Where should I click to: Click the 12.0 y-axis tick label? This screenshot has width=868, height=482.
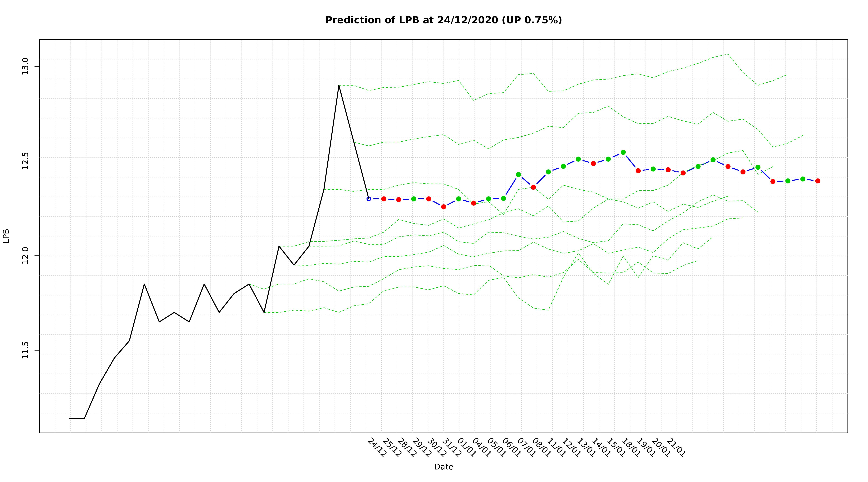coord(25,256)
